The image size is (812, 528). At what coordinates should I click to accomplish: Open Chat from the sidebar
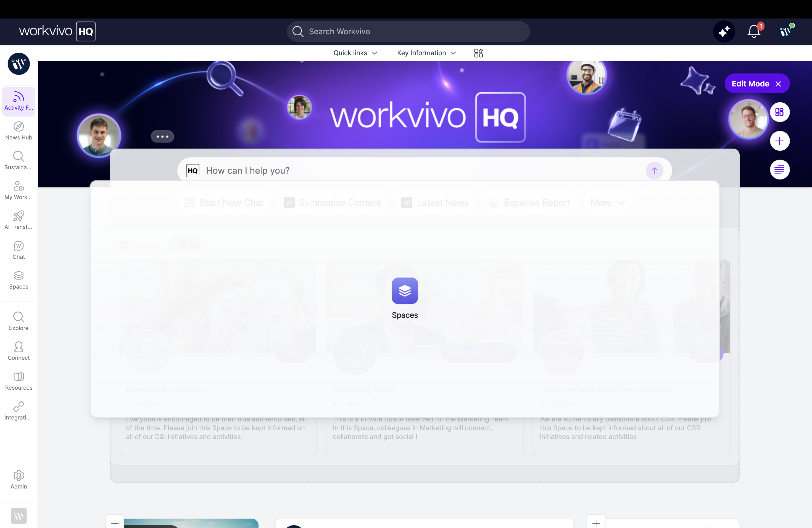[19, 251]
